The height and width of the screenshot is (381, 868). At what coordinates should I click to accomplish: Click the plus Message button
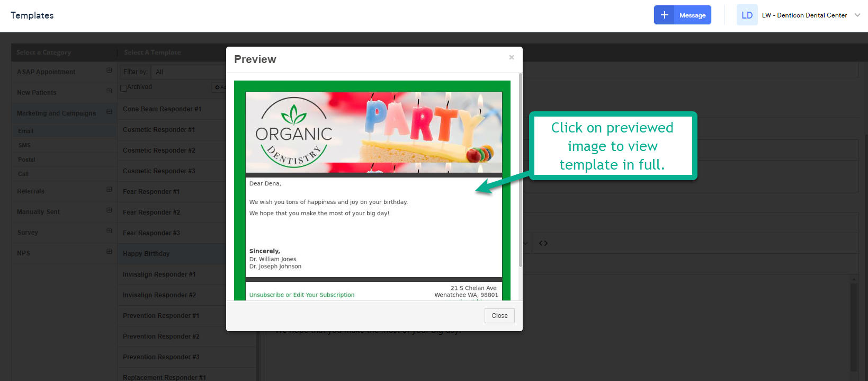pos(682,15)
